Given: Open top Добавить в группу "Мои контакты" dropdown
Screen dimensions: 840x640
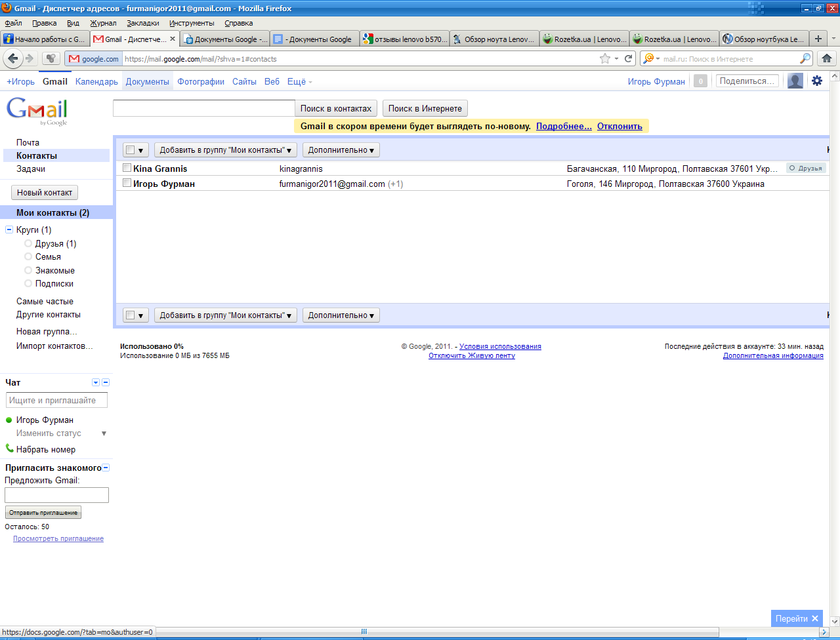Looking at the screenshot, I should click(226, 150).
